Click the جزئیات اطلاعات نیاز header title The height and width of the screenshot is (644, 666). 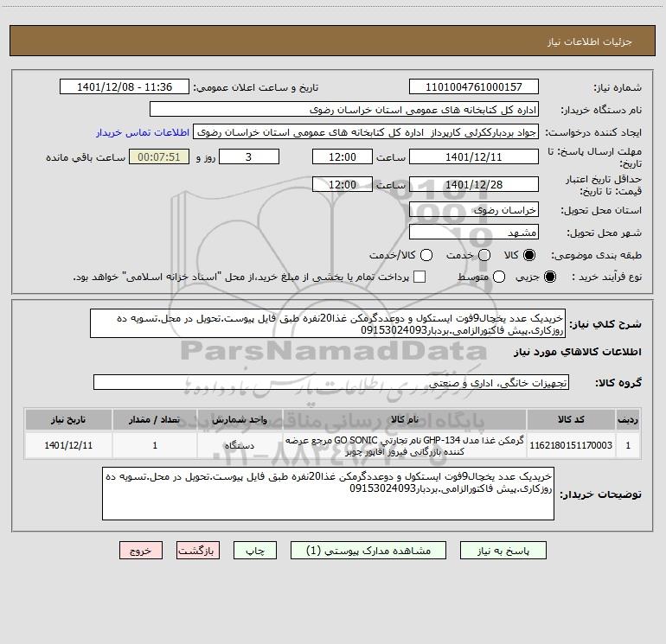click(x=590, y=41)
